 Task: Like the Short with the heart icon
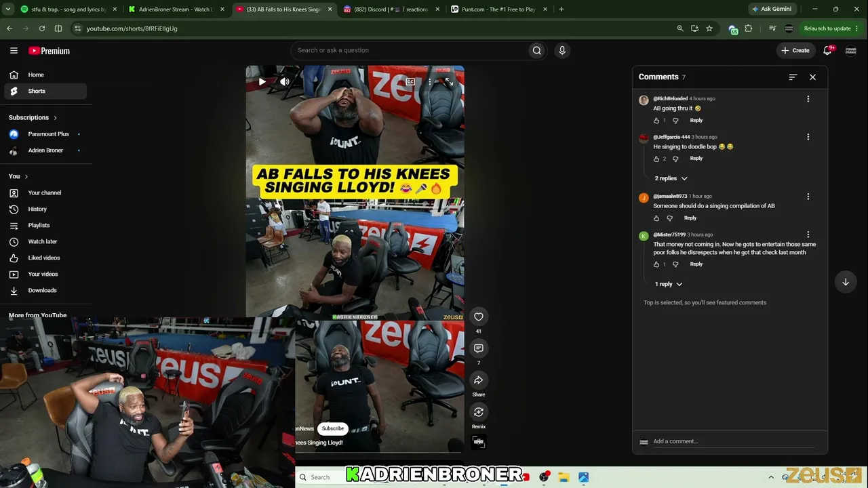click(x=479, y=317)
